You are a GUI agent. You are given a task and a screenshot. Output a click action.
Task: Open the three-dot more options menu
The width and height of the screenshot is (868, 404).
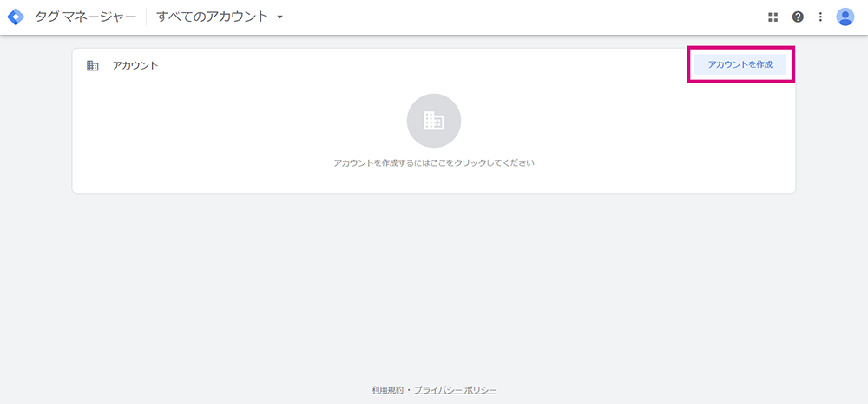[820, 17]
